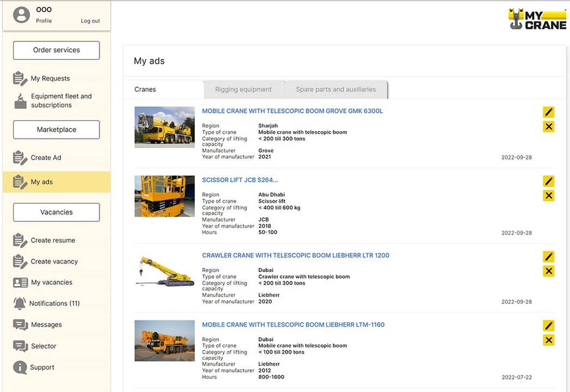
Task: Edit the Liebherr LTR 1200 crawler crane ad
Action: point(548,256)
